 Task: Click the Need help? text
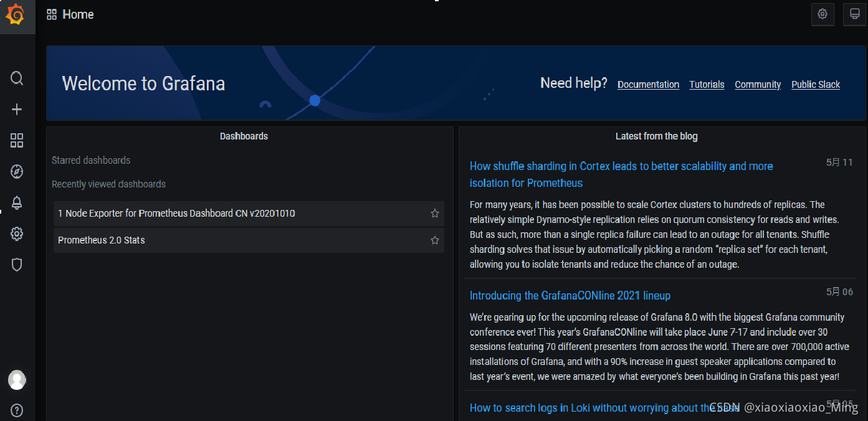[x=574, y=83]
